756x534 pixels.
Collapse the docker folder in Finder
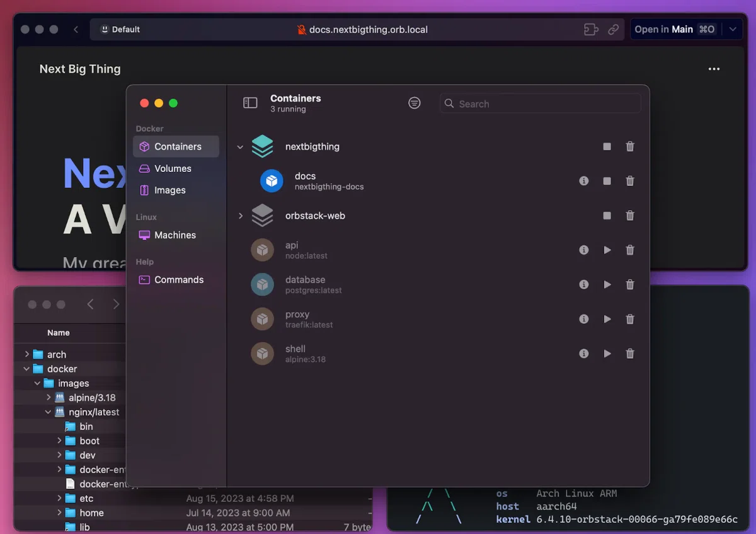pyautogui.click(x=26, y=369)
